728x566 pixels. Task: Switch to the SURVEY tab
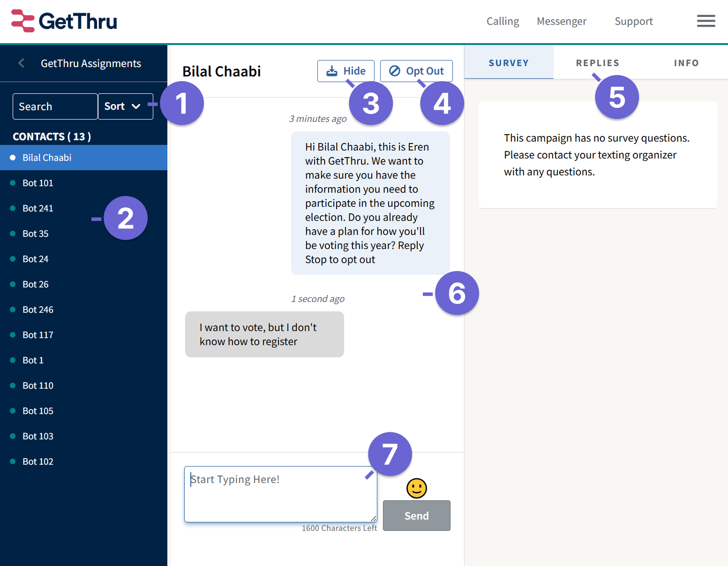509,62
